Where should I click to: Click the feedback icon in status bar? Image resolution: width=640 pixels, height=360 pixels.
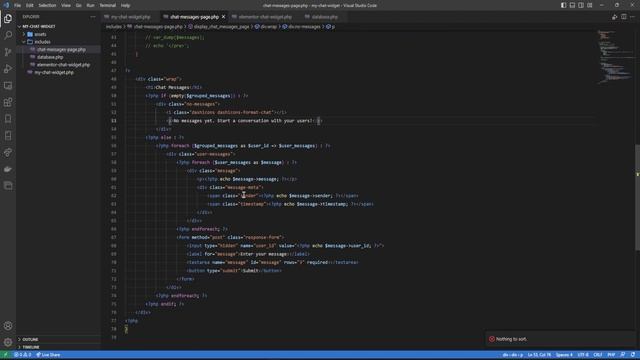pos(622,355)
